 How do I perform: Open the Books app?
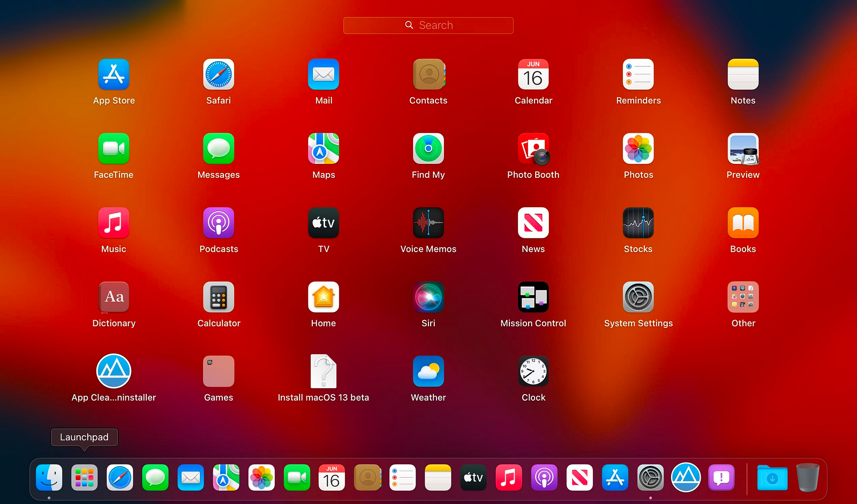coord(743,223)
